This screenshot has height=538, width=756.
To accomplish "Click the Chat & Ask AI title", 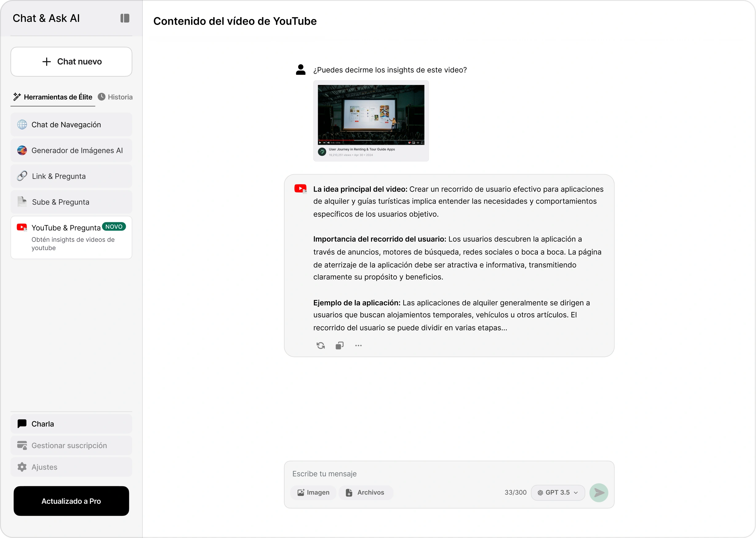I will (x=46, y=18).
